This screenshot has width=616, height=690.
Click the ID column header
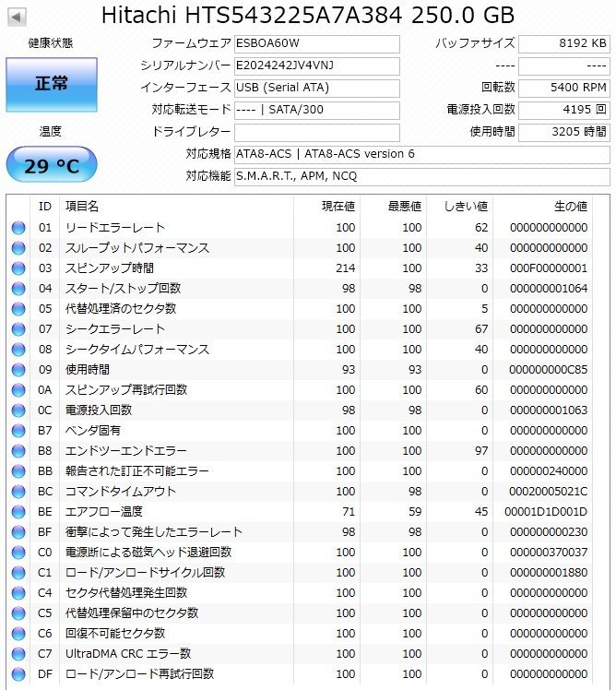point(45,207)
